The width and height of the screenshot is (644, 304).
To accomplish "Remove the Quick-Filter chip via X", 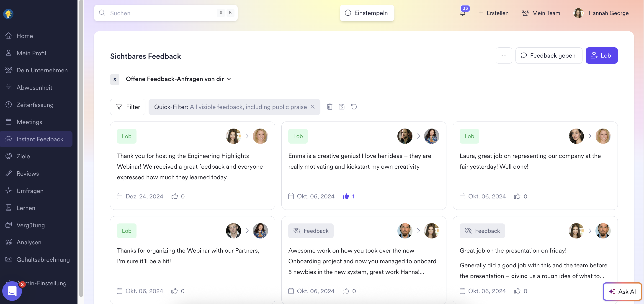I will coord(312,107).
